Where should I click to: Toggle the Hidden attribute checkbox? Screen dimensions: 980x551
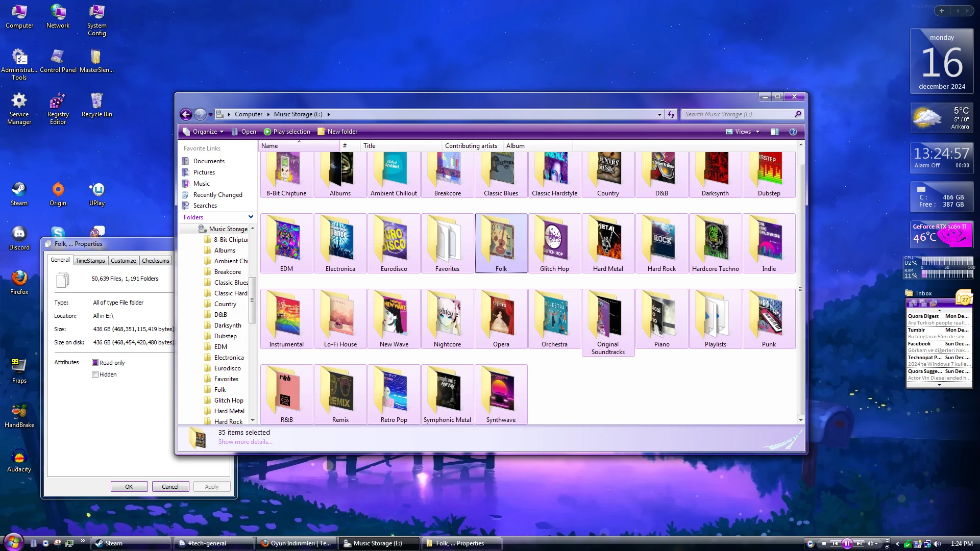click(x=95, y=374)
